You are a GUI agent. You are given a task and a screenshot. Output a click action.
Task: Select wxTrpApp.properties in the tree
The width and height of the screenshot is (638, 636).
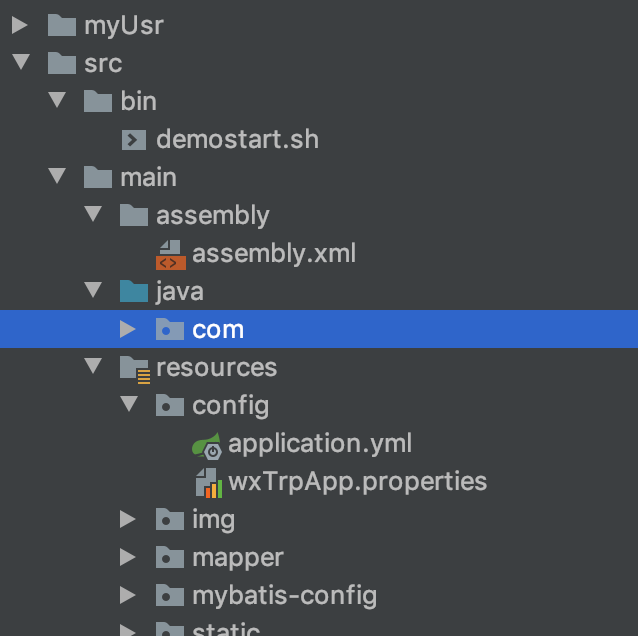(x=357, y=481)
